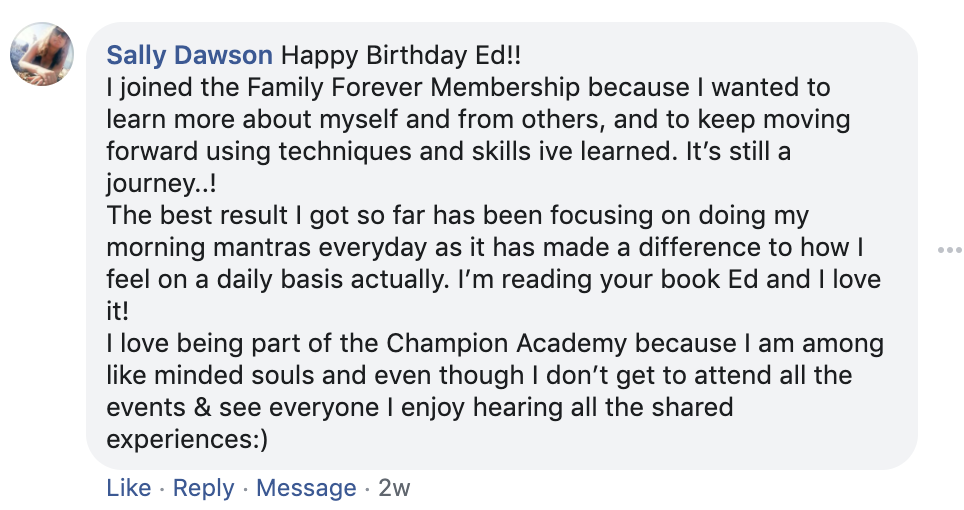964x510 pixels.
Task: Open the comment options three-dot menu
Action: 948,249
